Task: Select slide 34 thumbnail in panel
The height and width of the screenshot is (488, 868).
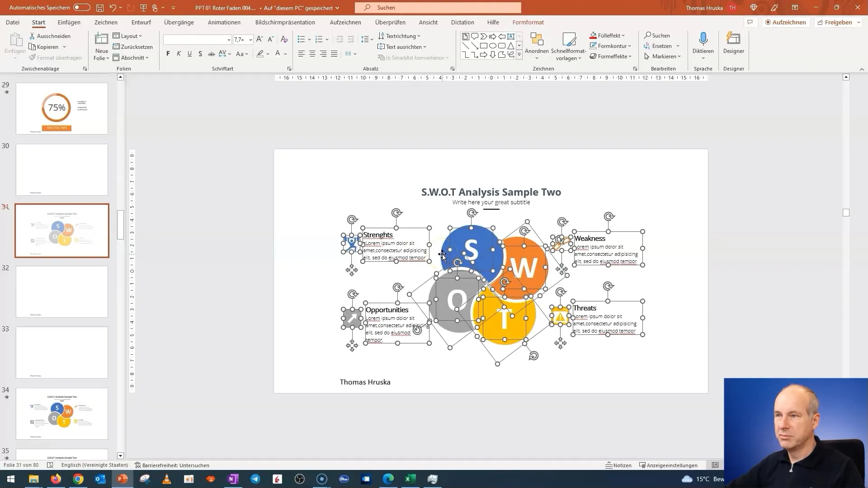Action: (x=62, y=414)
